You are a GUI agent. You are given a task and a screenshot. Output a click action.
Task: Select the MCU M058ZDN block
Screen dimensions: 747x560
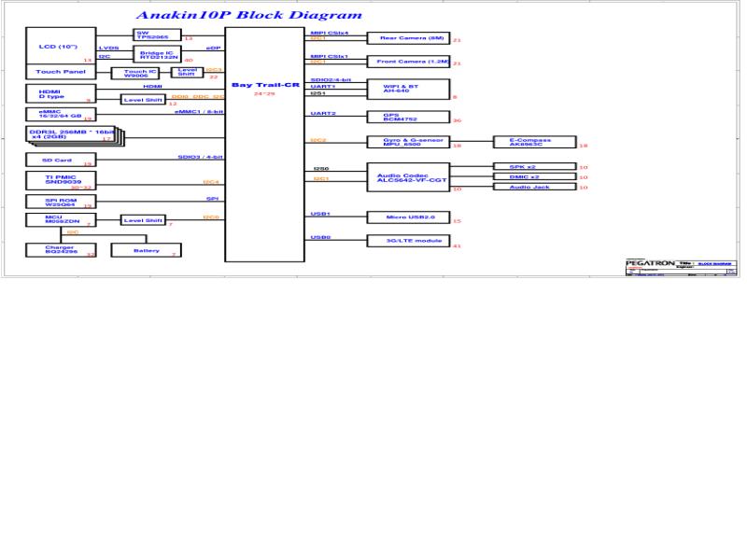(x=61, y=220)
